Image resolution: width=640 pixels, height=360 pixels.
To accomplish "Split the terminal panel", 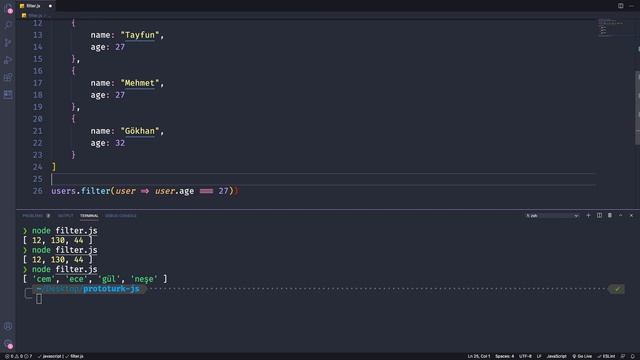I will 599,216.
